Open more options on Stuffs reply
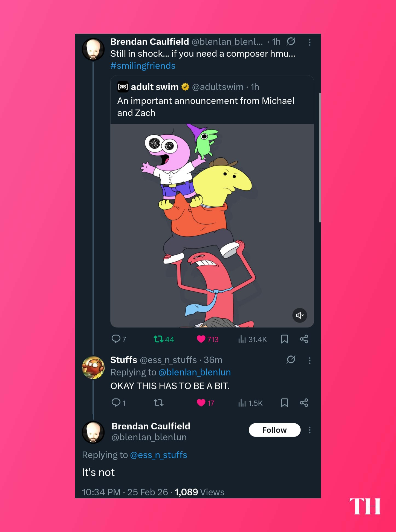The height and width of the screenshot is (532, 396). point(310,360)
